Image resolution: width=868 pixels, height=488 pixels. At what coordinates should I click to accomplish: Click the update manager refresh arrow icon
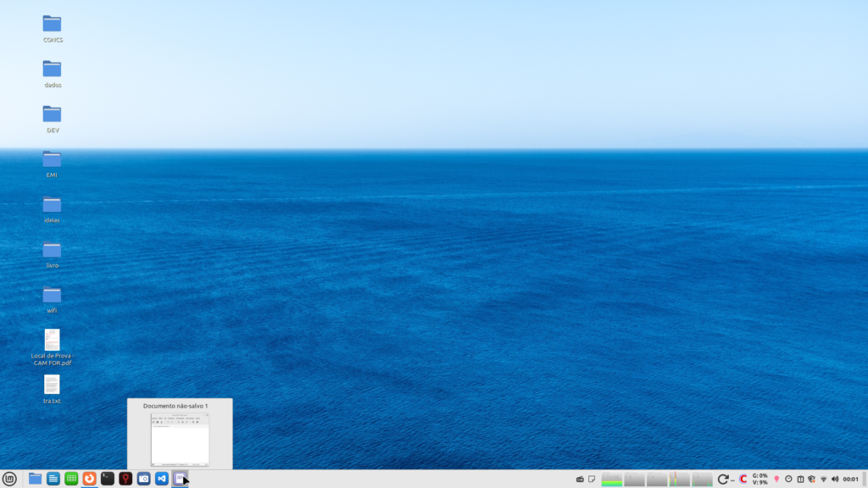click(722, 480)
